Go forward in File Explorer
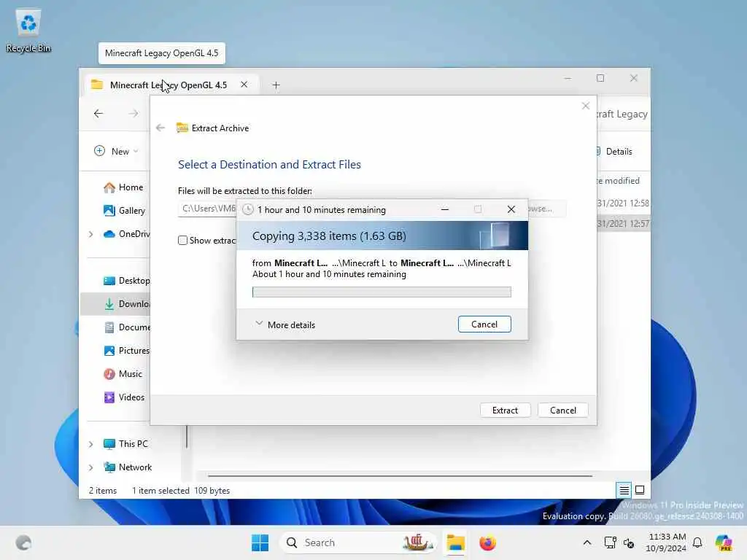This screenshot has width=747, height=560. [133, 113]
